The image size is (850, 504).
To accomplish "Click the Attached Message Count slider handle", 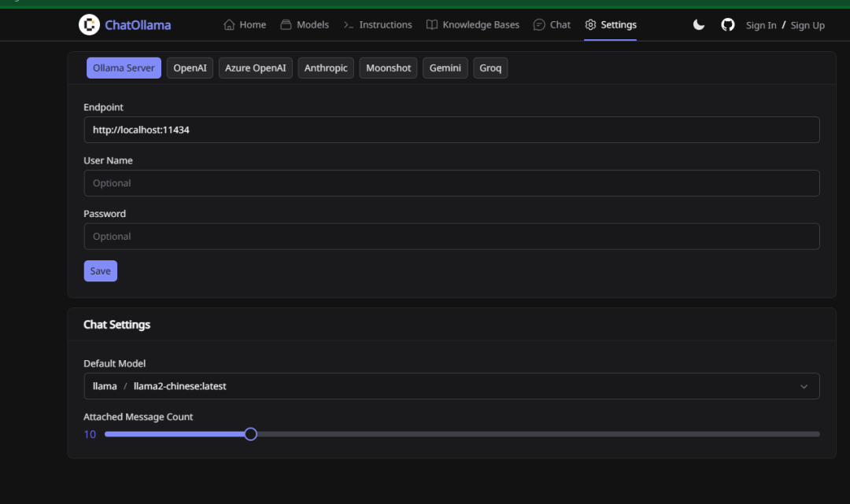I will point(250,434).
